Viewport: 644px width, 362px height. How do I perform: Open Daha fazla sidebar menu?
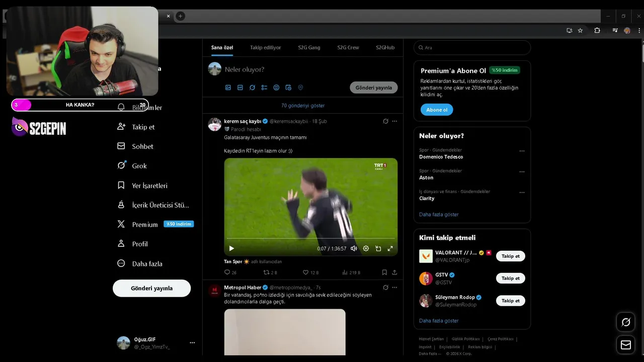point(139,263)
